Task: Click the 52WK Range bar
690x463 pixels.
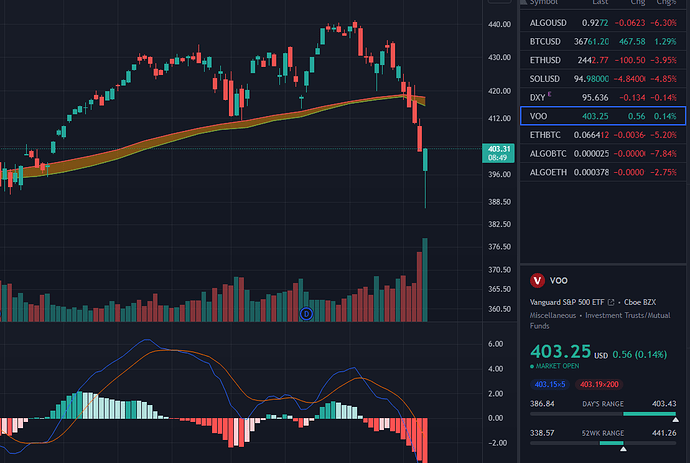Action: 603,443
